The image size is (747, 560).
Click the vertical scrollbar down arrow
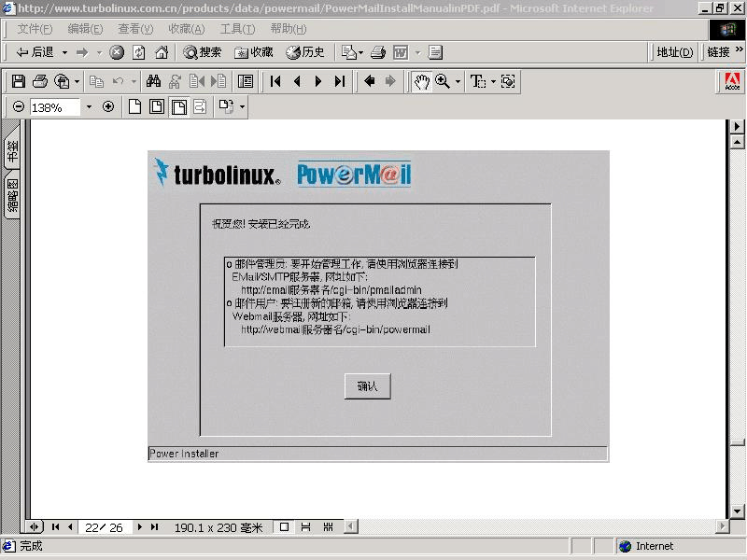pyautogui.click(x=737, y=511)
